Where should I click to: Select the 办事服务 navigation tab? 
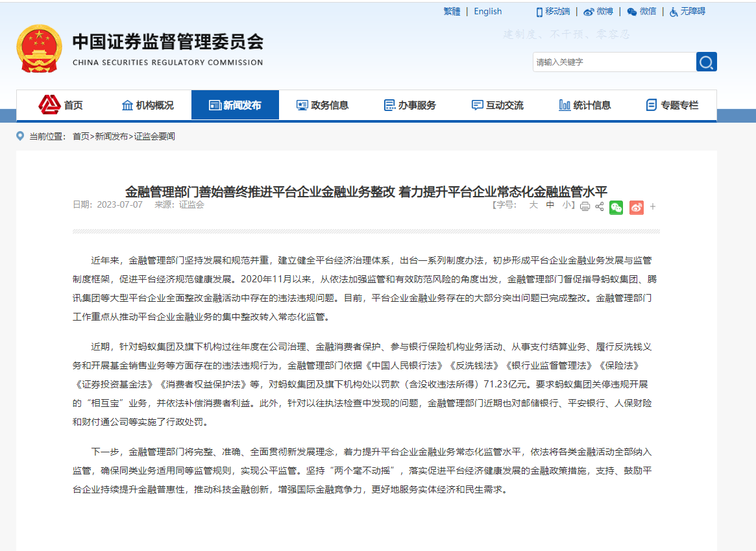pyautogui.click(x=410, y=105)
